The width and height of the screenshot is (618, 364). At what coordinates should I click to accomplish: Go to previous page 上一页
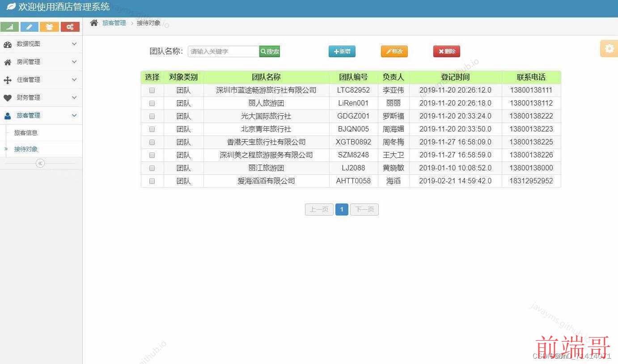pyautogui.click(x=319, y=209)
